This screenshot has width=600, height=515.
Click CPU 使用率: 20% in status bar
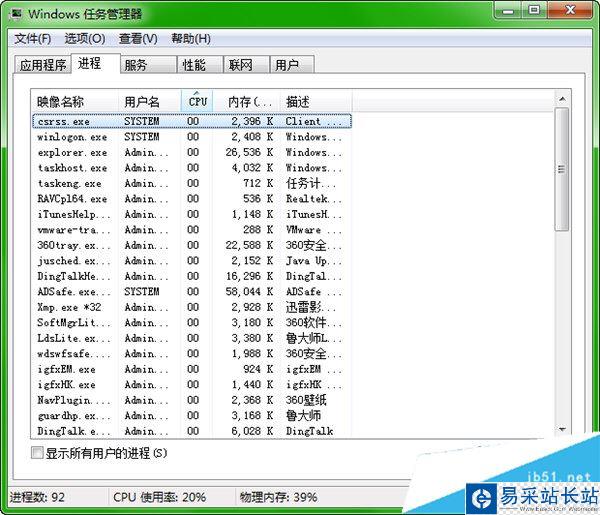[160, 497]
